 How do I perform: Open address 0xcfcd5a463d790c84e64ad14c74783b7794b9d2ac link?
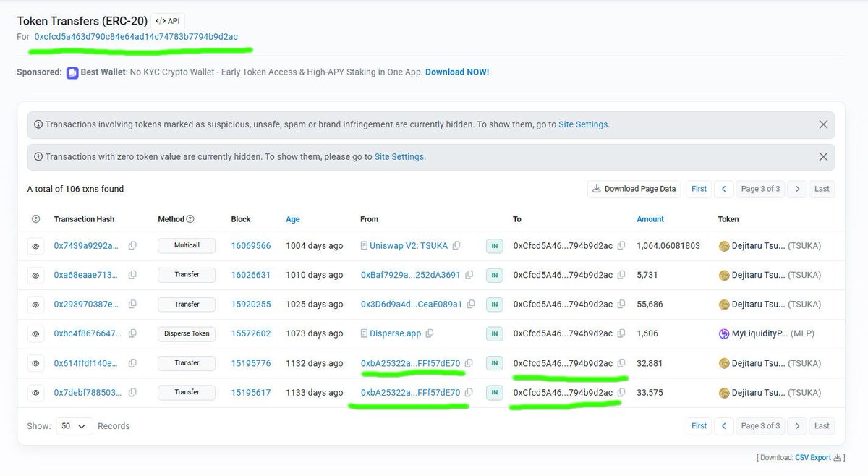pos(136,36)
